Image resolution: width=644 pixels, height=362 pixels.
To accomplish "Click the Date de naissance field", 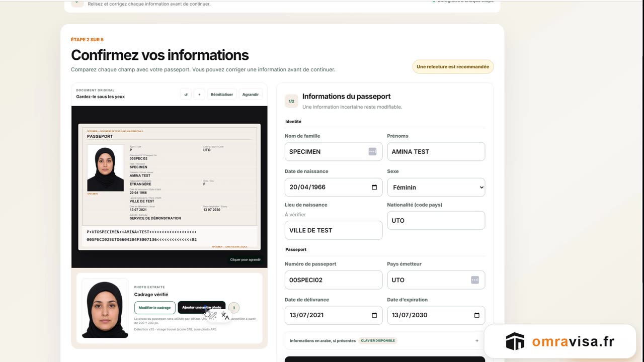I will [x=334, y=187].
